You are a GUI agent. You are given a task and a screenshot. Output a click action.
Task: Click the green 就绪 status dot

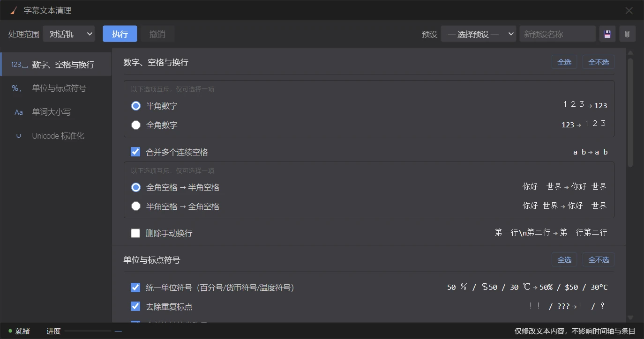10,331
